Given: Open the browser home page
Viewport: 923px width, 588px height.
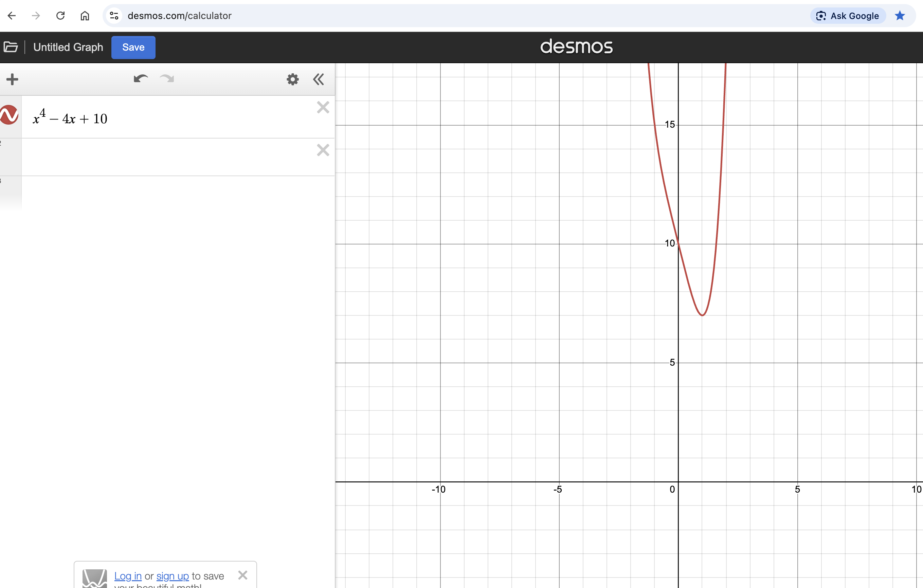Looking at the screenshot, I should point(85,16).
